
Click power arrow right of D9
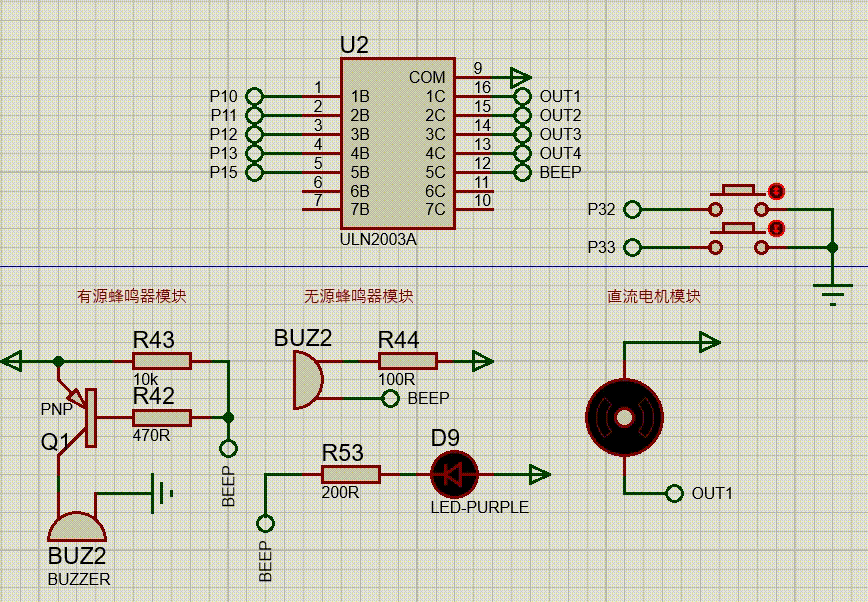(x=540, y=475)
